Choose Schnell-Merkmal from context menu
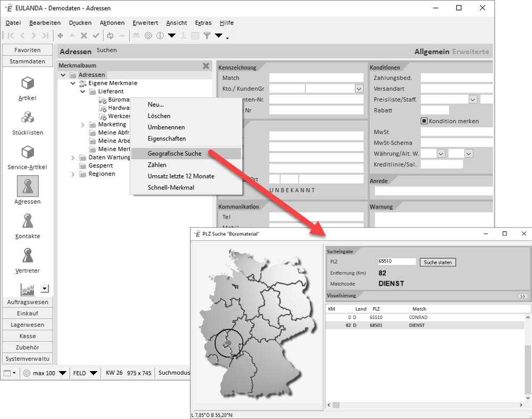 (186, 187)
